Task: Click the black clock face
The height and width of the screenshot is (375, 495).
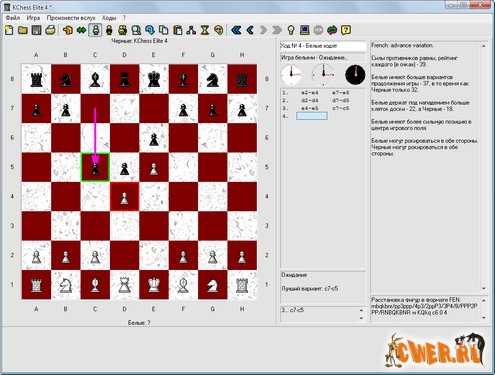Action: (355, 75)
